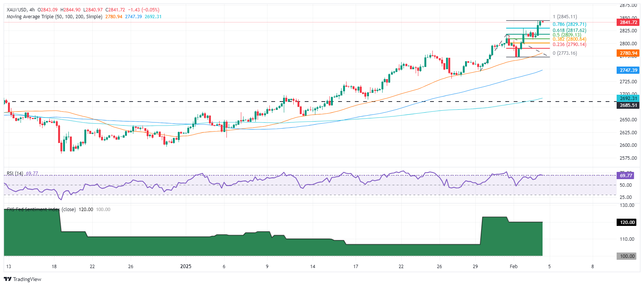The image size is (644, 286).
Task: Click the blue 2747.39 price tag
Action: [x=628, y=70]
